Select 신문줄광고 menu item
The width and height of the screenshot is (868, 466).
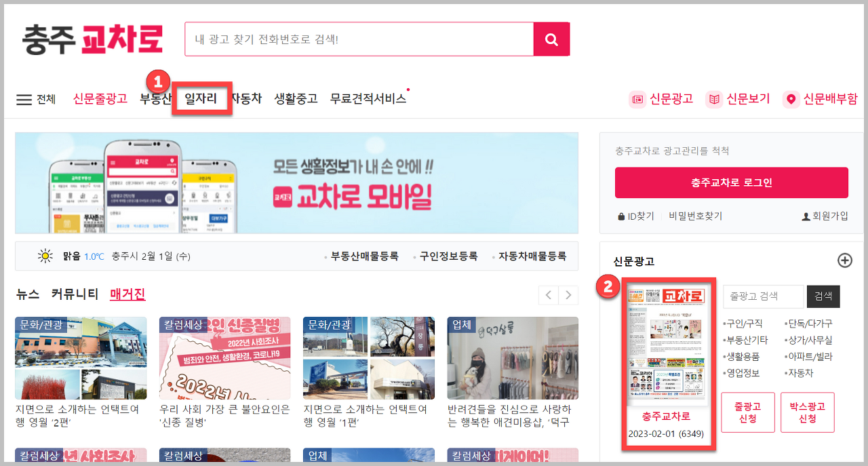click(x=100, y=98)
